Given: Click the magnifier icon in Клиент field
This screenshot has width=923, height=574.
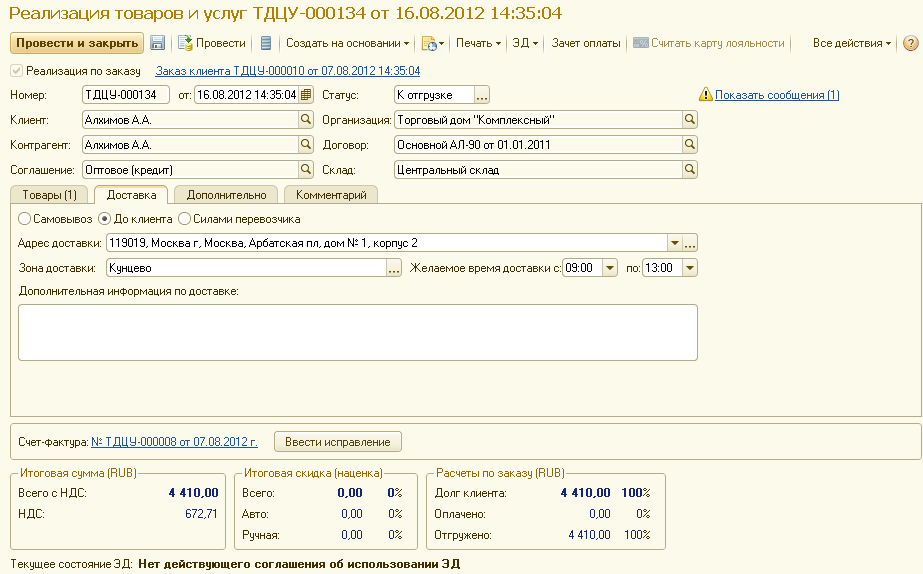Looking at the screenshot, I should (x=306, y=120).
